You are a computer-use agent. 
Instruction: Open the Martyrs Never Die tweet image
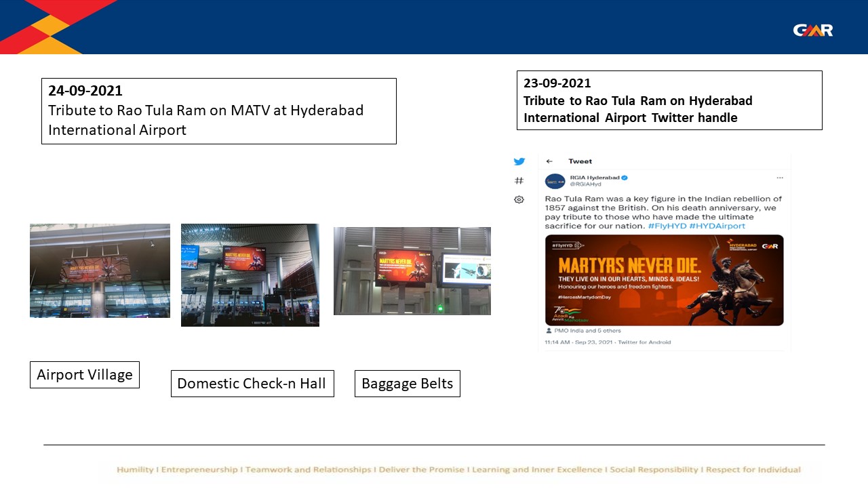pyautogui.click(x=664, y=280)
